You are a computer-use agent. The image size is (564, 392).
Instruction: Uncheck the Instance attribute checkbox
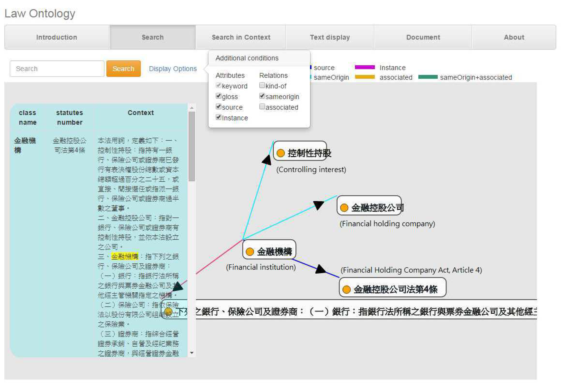point(218,117)
